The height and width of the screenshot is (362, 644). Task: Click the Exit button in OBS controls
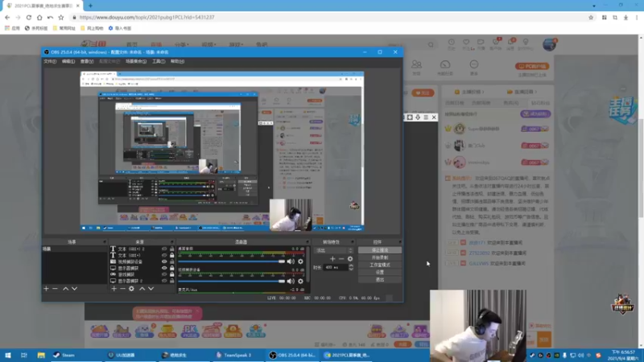point(380,279)
